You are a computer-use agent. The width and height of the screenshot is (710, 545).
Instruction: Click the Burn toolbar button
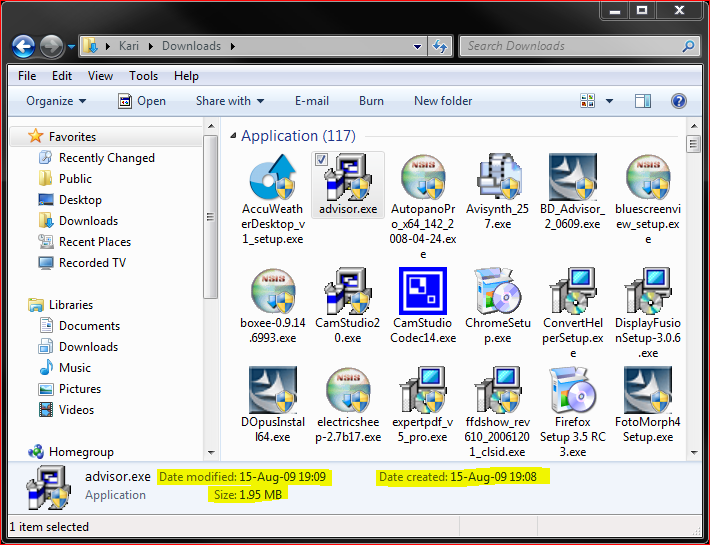371,101
